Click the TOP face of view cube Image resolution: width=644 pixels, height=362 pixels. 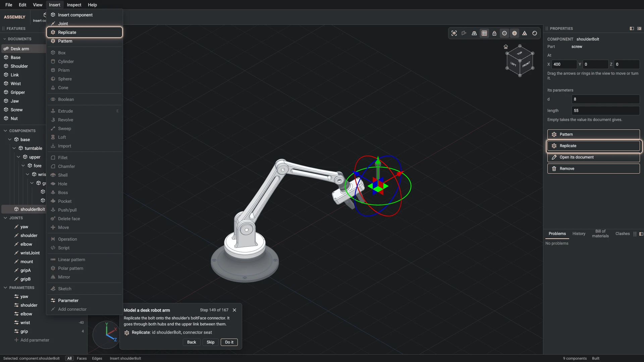[520, 53]
